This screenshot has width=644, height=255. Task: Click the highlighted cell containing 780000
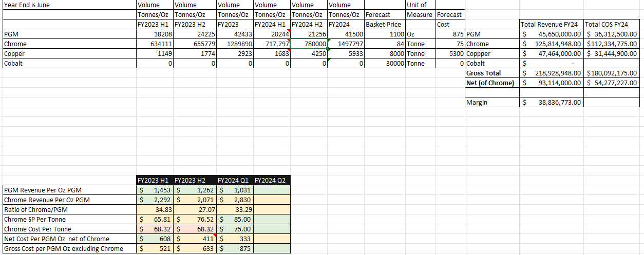click(x=309, y=44)
